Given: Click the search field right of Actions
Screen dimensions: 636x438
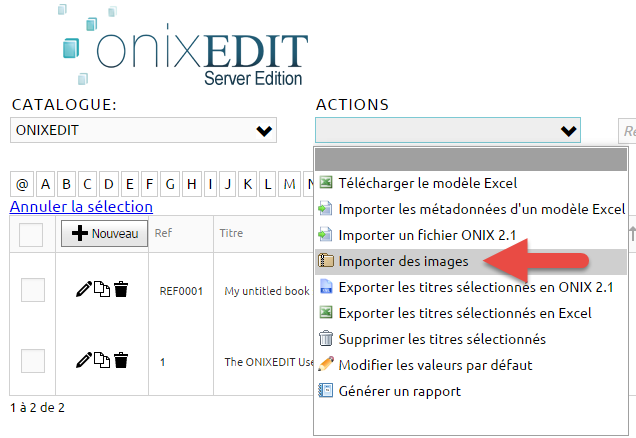Looking at the screenshot, I should click(627, 131).
